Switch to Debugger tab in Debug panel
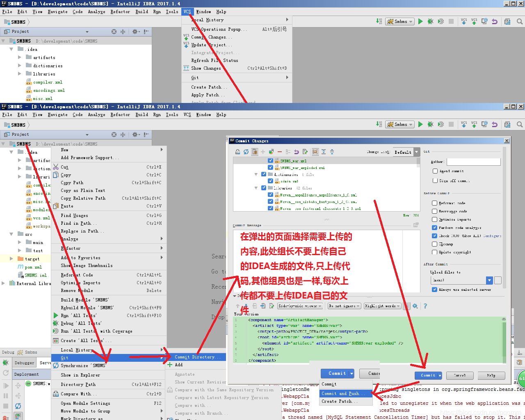The width and height of the screenshot is (525, 420). (x=25, y=363)
